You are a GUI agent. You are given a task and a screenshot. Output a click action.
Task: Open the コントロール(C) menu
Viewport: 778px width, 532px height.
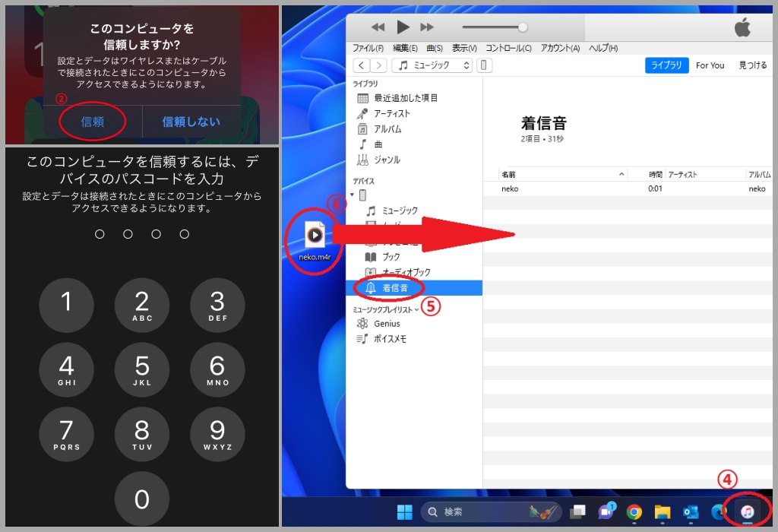[x=508, y=48]
